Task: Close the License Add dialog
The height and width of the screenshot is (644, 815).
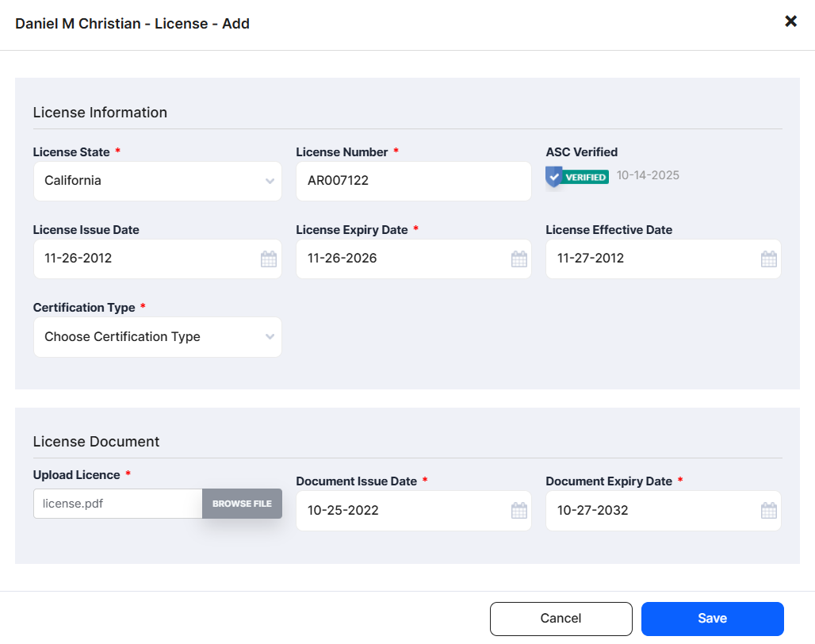Action: click(790, 21)
